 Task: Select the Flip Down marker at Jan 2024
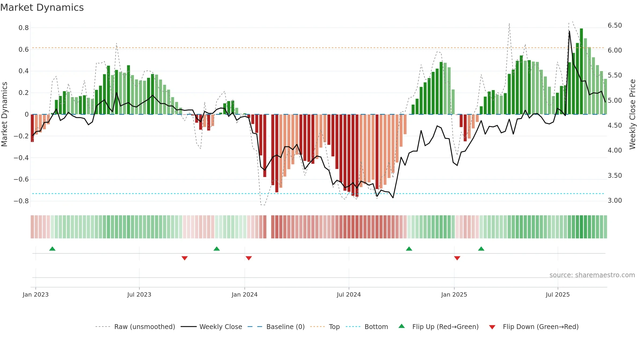pyautogui.click(x=249, y=258)
